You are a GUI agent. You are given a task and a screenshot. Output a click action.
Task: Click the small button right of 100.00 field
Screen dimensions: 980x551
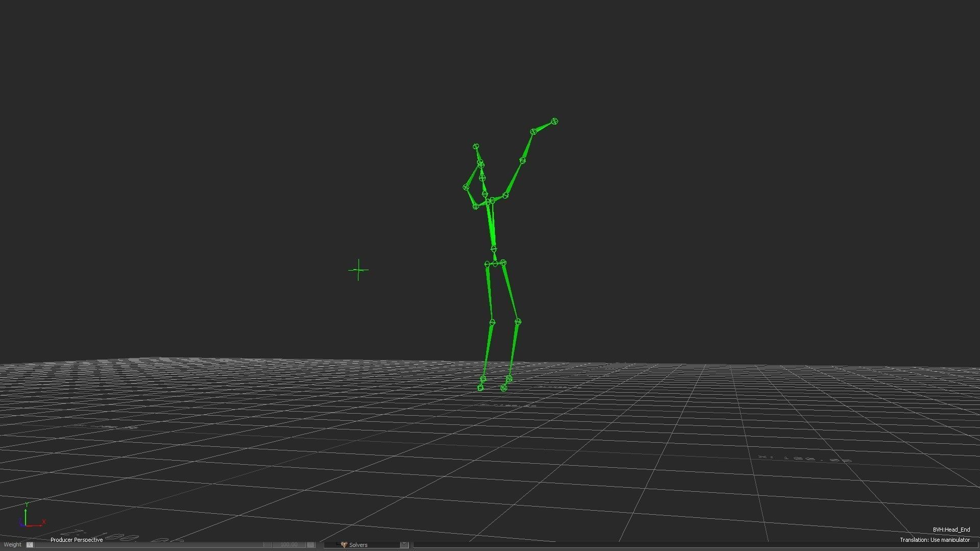coord(310,545)
